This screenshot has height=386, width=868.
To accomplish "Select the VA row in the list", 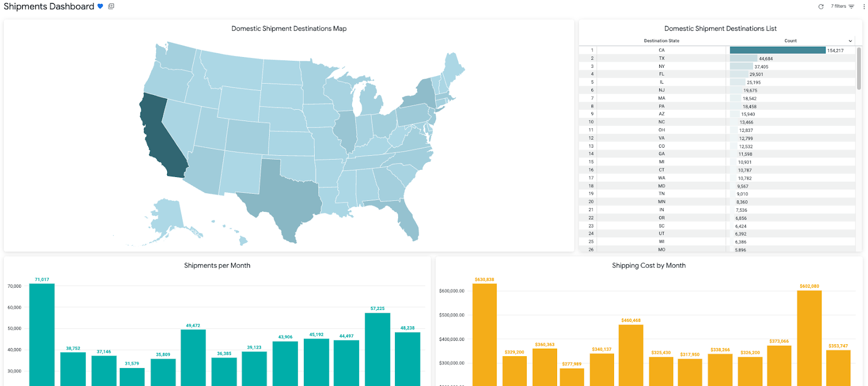I will 717,138.
